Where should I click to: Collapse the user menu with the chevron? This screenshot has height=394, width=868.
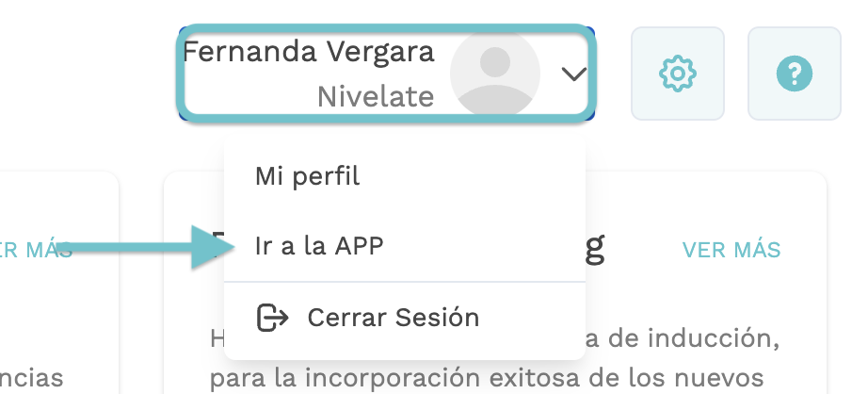573,74
